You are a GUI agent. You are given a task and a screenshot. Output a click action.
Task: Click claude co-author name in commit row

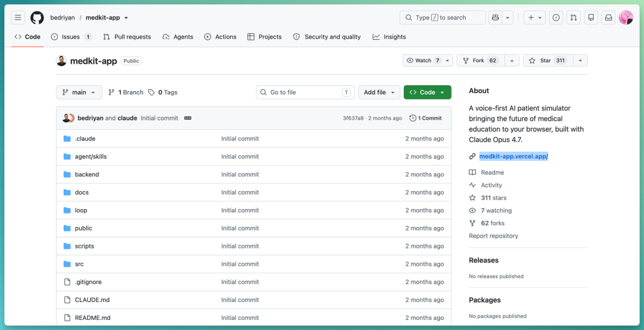(128, 118)
